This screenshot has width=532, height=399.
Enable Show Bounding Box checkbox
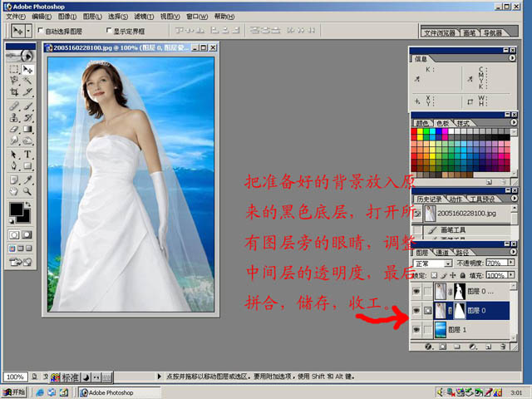click(x=109, y=31)
